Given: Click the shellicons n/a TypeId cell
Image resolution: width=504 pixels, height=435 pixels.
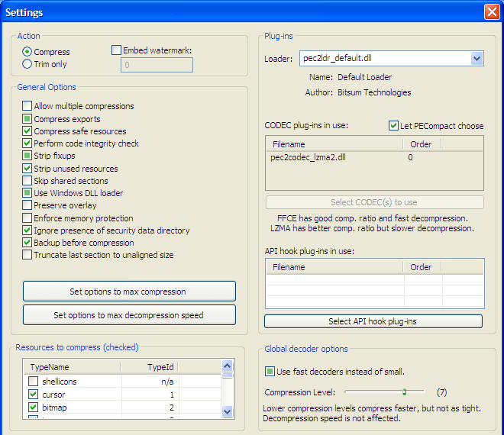Looking at the screenshot, I should coord(167,382).
